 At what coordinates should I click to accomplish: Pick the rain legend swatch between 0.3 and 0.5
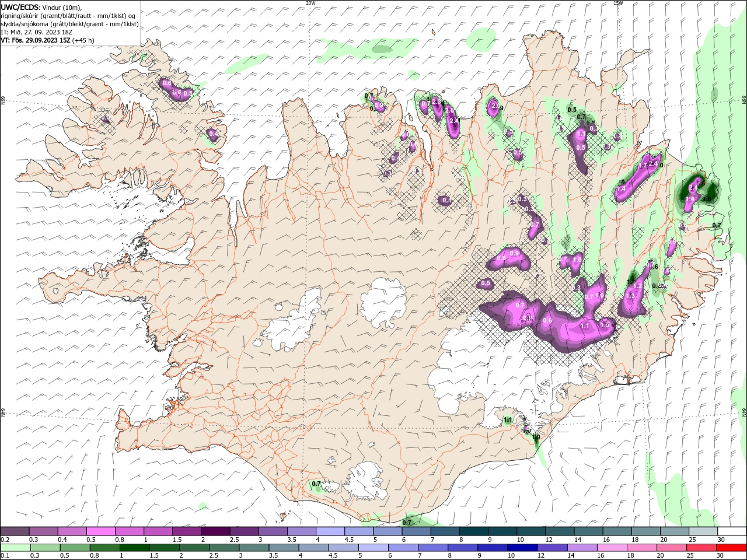coord(46,548)
